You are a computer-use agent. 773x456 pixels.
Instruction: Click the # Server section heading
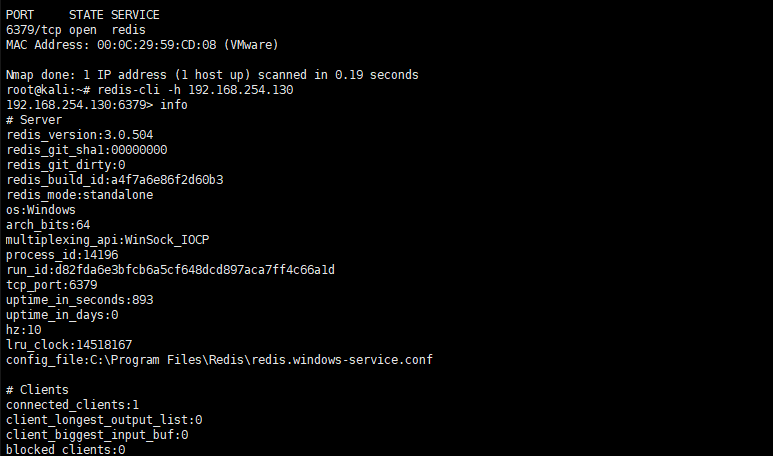34,120
